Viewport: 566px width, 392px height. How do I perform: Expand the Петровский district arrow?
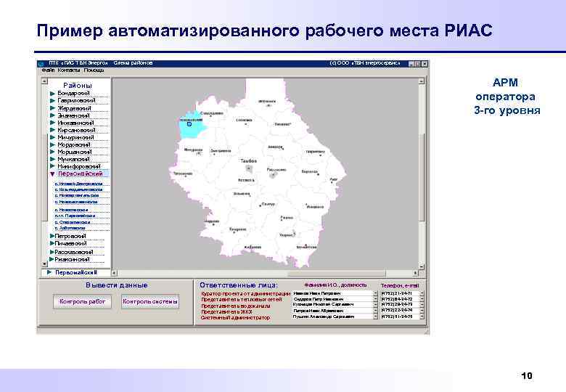coord(52,236)
